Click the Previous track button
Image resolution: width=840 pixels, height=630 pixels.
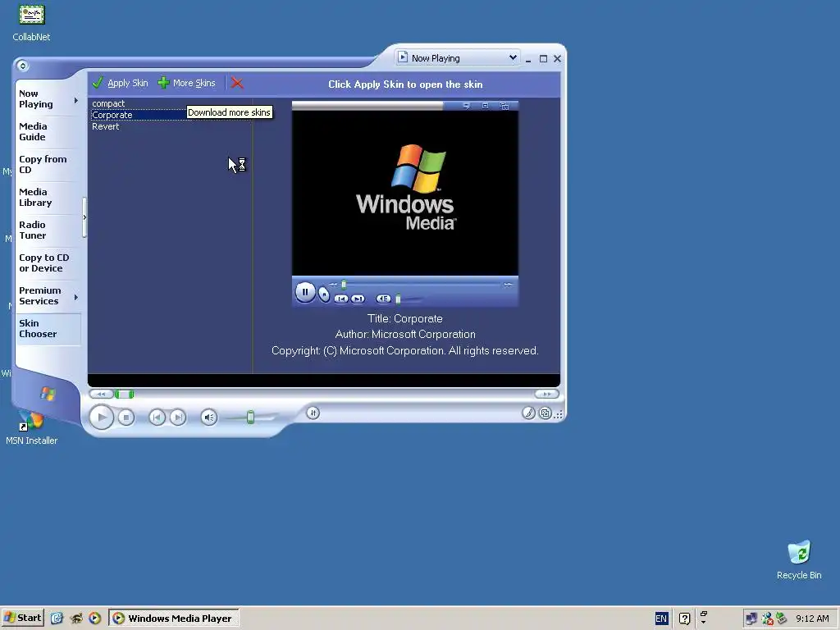coord(157,418)
